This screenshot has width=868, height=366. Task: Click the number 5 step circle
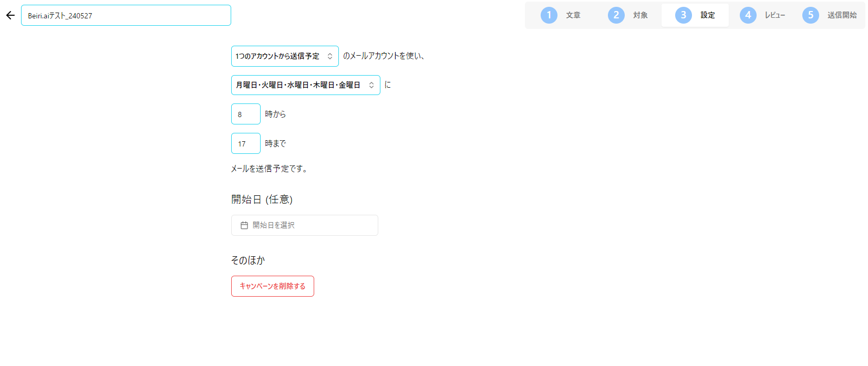[x=810, y=15]
